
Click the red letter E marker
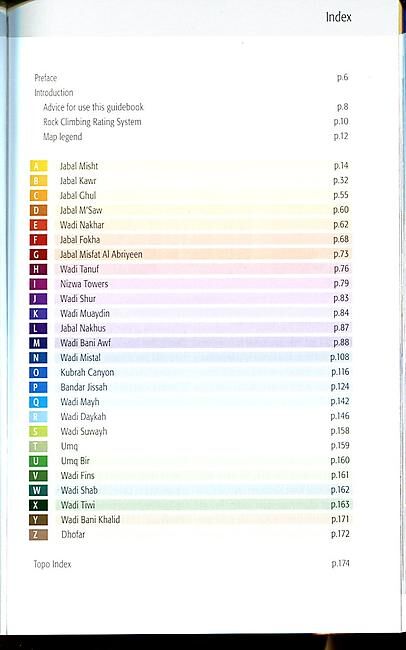tap(39, 225)
